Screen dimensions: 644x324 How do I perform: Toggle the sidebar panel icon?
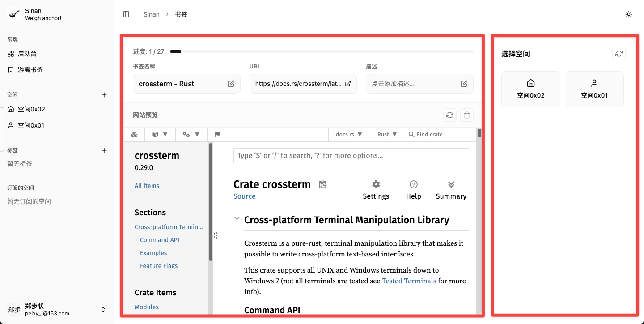coord(126,14)
